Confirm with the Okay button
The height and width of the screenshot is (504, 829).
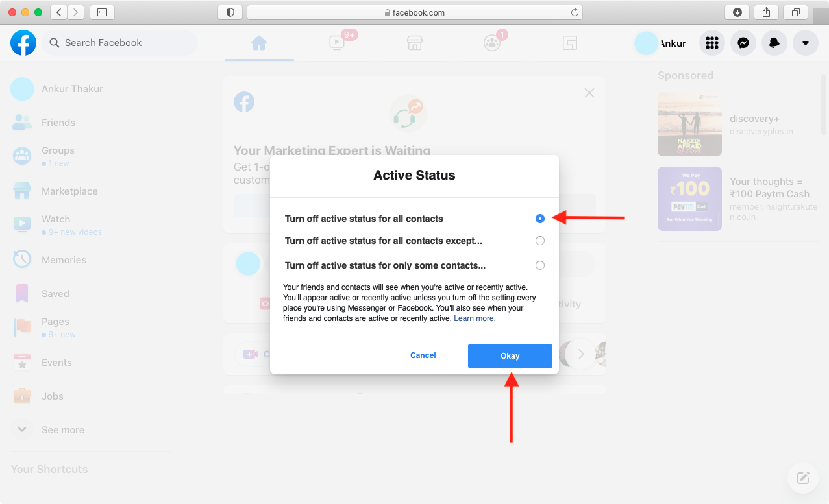[x=510, y=356]
